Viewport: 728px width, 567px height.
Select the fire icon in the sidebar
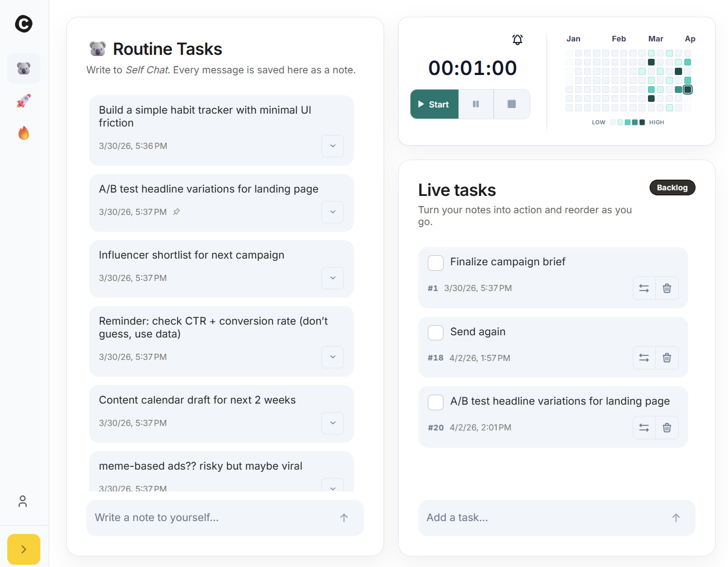(24, 133)
